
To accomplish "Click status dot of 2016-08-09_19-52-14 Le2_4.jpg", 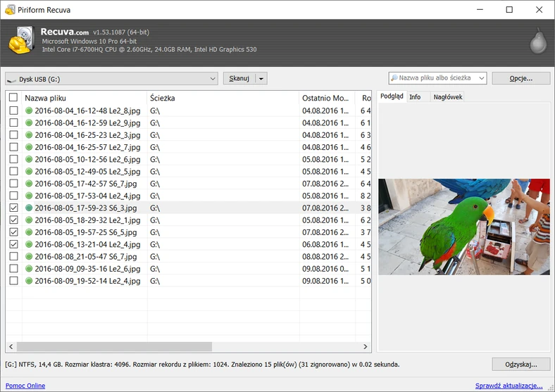I will pos(29,281).
